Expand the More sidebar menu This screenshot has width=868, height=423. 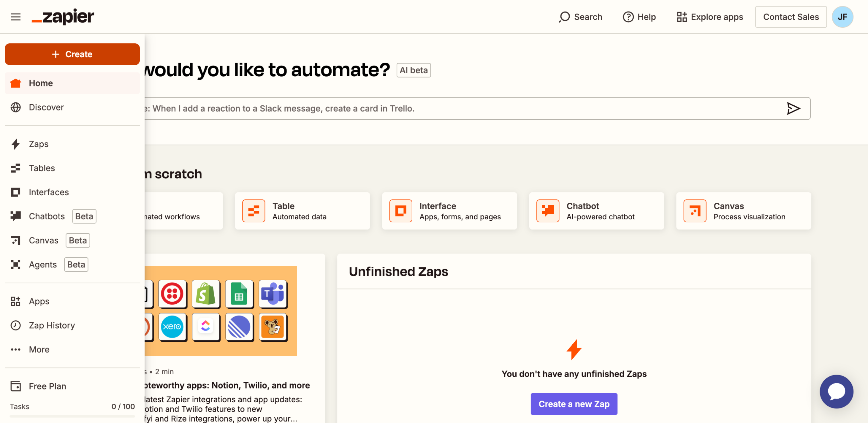click(39, 349)
